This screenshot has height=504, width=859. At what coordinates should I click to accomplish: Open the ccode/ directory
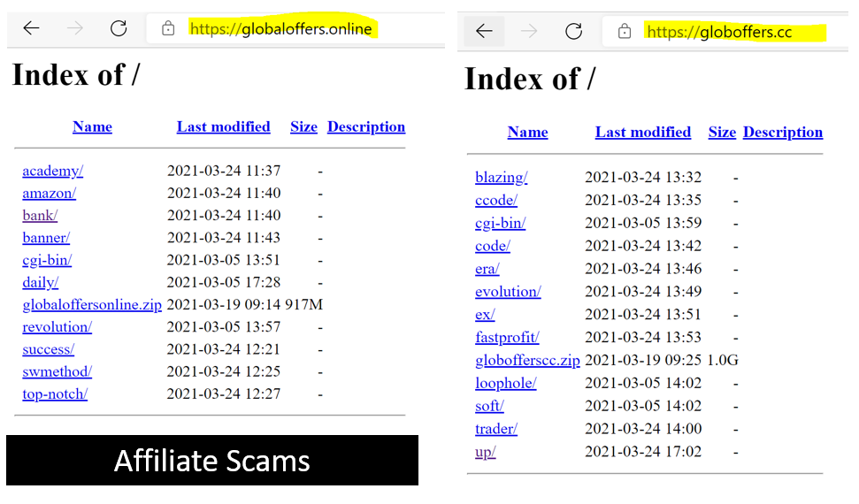click(x=495, y=201)
